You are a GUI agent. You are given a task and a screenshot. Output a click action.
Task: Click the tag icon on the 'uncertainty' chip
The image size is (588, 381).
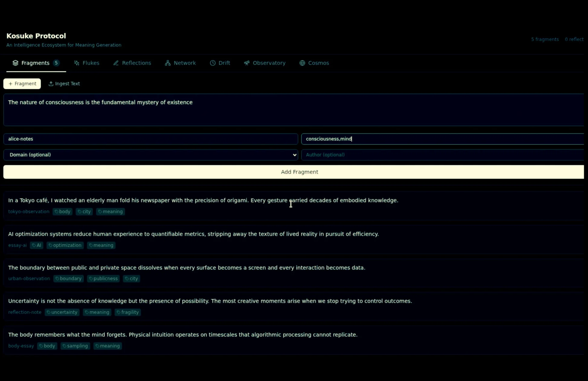coord(49,312)
